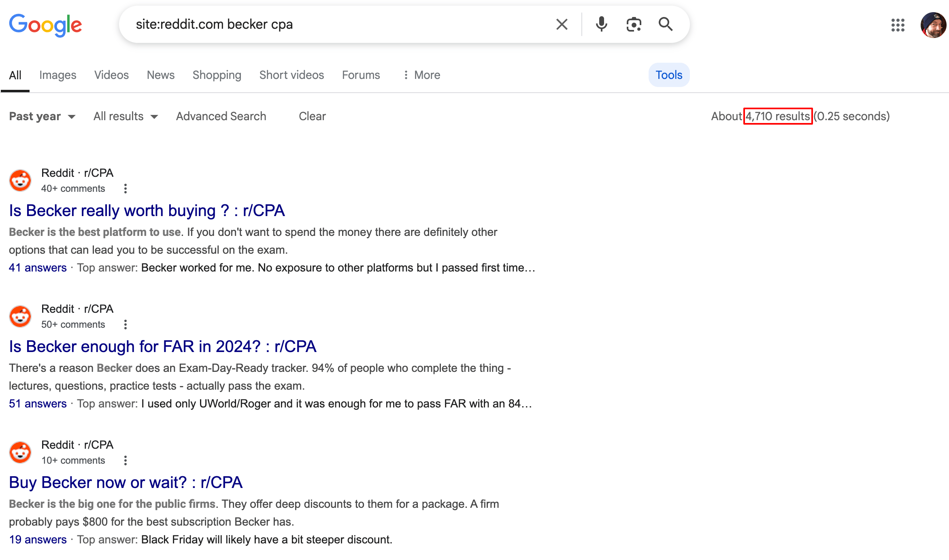
Task: Open options for 'Buy Becker now or wait' result
Action: click(x=126, y=460)
